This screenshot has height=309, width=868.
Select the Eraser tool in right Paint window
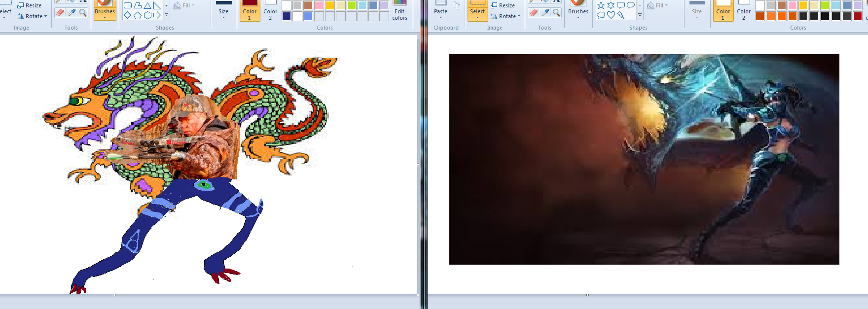coord(534,13)
